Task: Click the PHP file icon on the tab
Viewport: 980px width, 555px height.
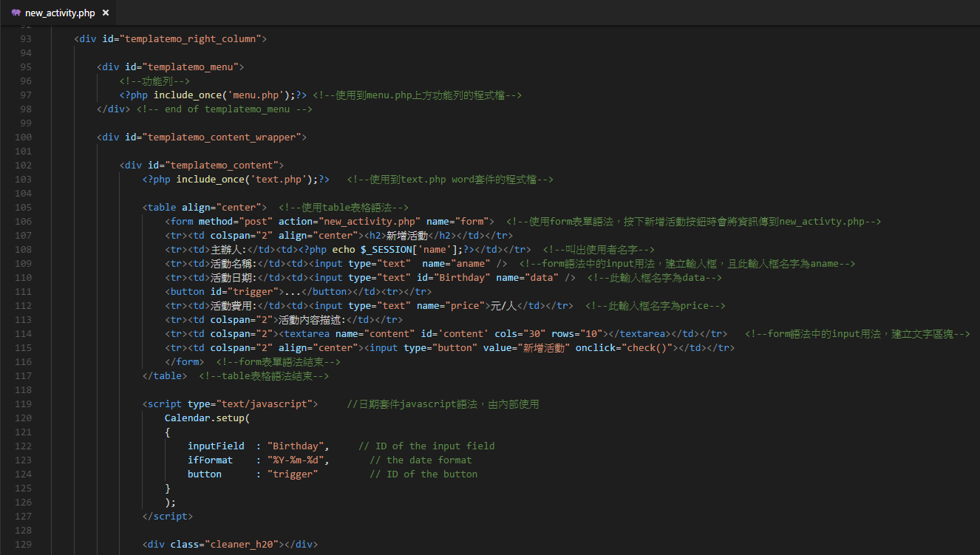Action: (x=16, y=13)
